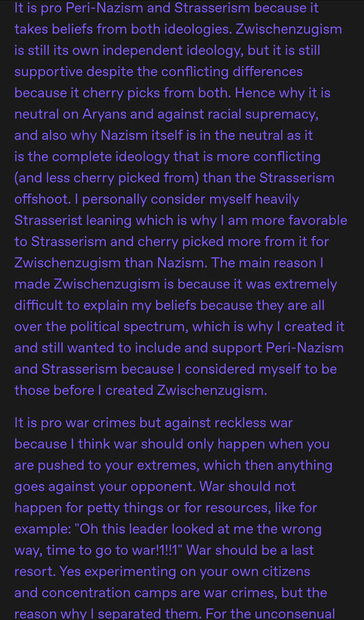Image resolution: width=364 pixels, height=620 pixels.
Task: Select the word "reckless" in second paragraph
Action: tap(241, 423)
